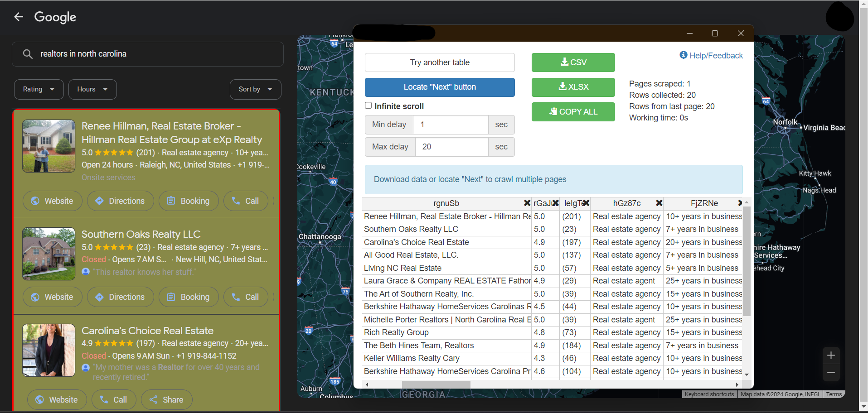Click the realtors in north carolina search box

[x=148, y=54]
